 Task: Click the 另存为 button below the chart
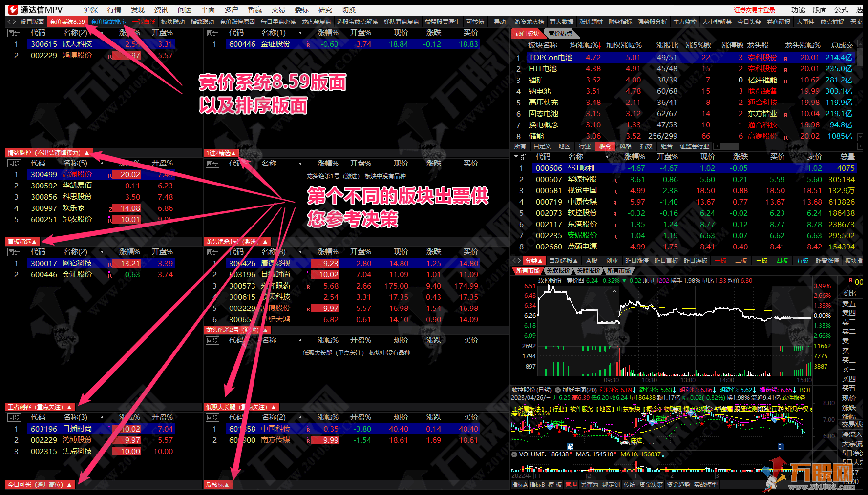[589, 485]
